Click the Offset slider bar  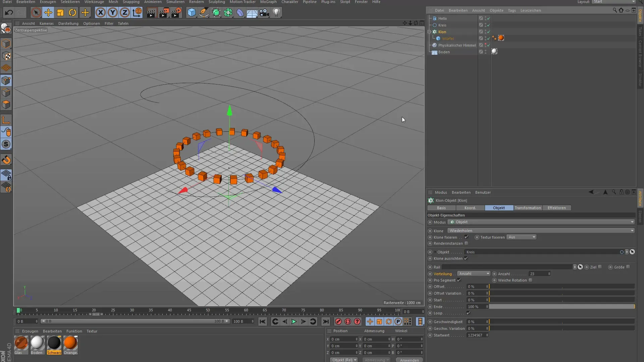pos(562,287)
